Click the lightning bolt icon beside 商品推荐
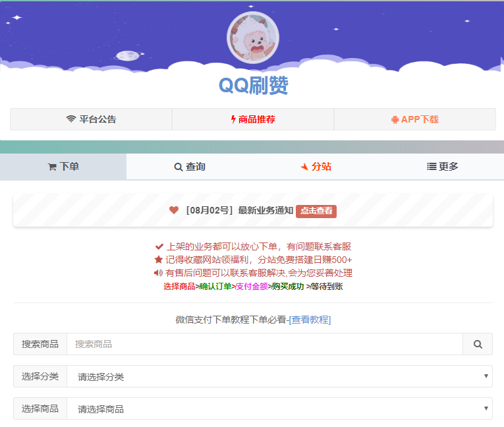The width and height of the screenshot is (504, 427). (233, 119)
